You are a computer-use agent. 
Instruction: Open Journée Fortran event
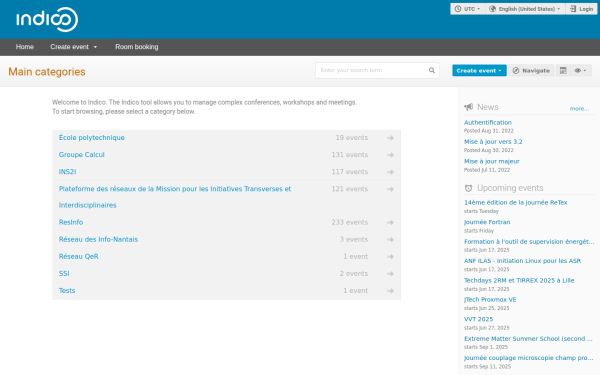[x=487, y=222]
